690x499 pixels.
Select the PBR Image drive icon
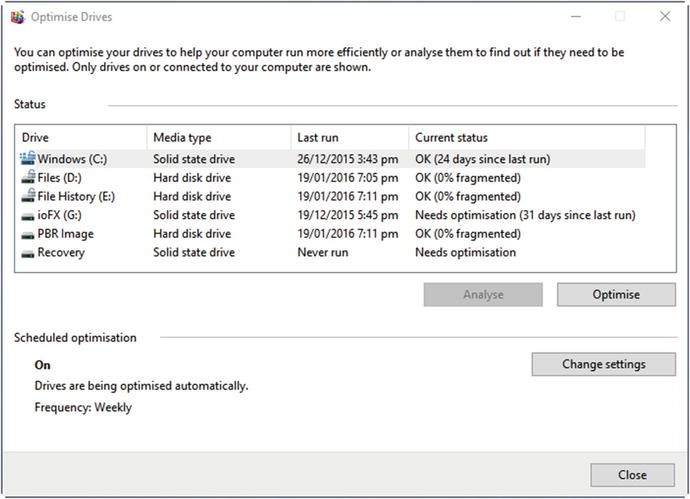point(27,234)
